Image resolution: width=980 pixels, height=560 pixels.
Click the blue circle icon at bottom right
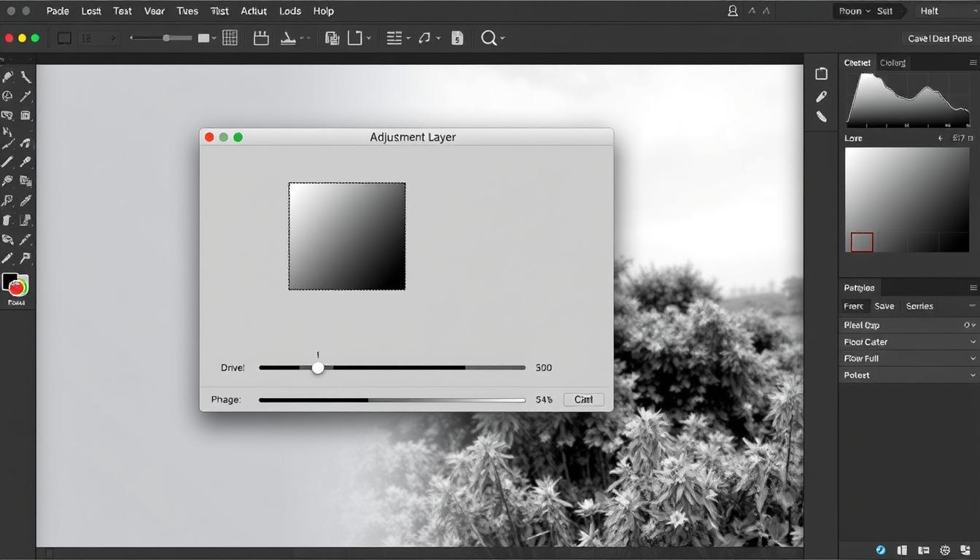point(881,550)
